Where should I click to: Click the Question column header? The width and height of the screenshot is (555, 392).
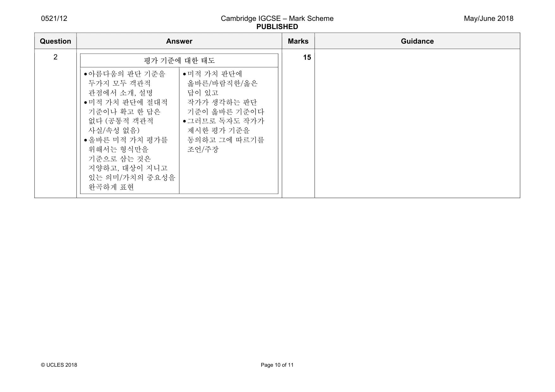(x=55, y=41)
